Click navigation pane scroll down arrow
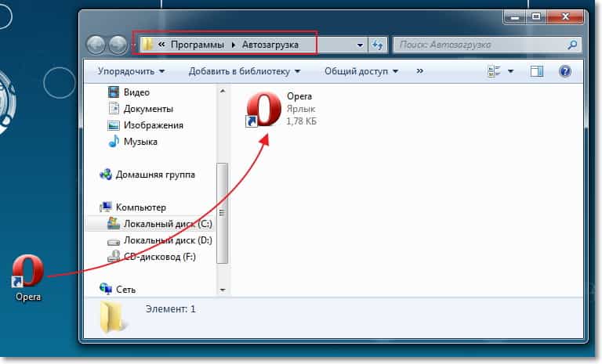 click(x=223, y=290)
